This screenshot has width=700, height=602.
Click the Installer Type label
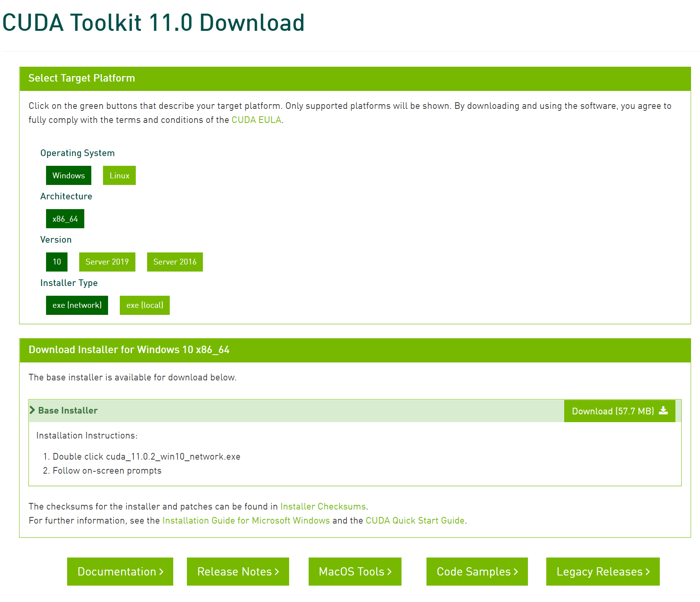pyautogui.click(x=69, y=283)
